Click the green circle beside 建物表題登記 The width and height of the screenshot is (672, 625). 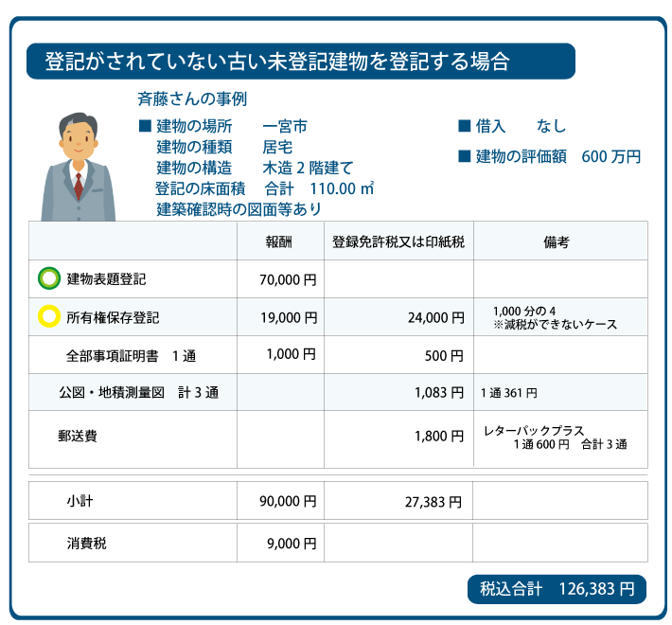(49, 278)
